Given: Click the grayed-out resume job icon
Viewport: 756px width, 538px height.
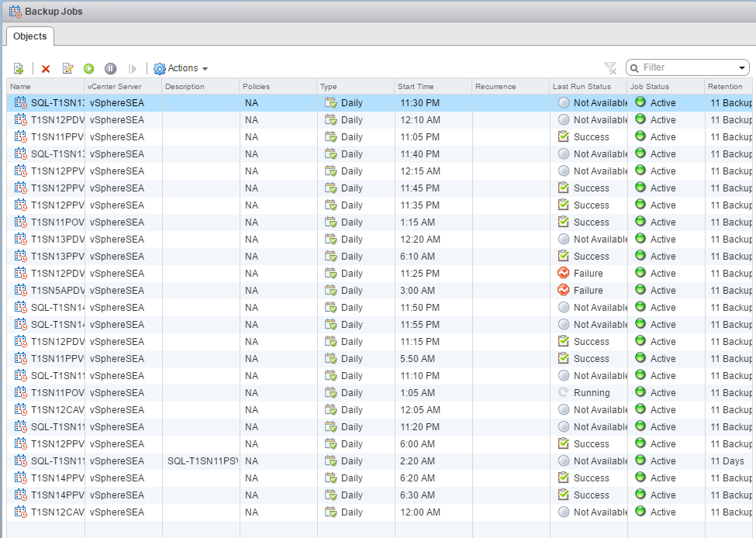Looking at the screenshot, I should [133, 68].
